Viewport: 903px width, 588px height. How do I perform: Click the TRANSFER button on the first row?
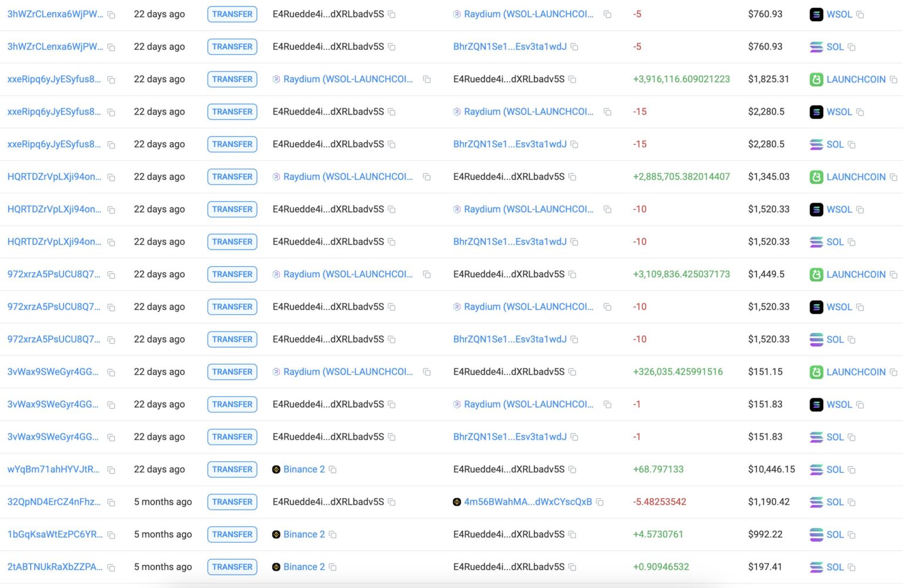click(232, 14)
